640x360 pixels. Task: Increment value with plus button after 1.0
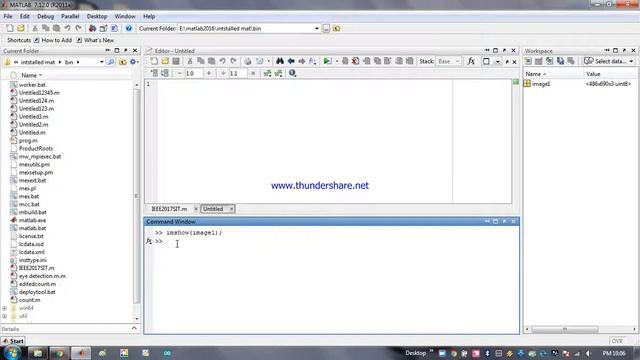coord(209,73)
